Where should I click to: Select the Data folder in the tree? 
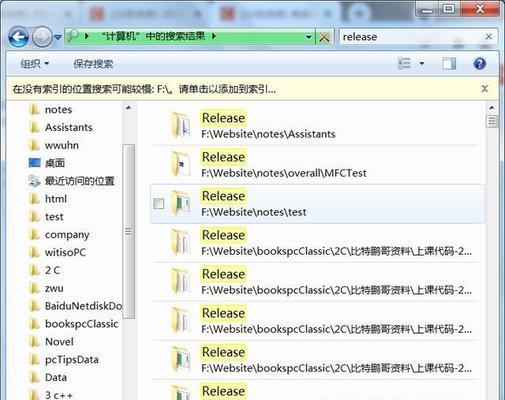pos(56,377)
